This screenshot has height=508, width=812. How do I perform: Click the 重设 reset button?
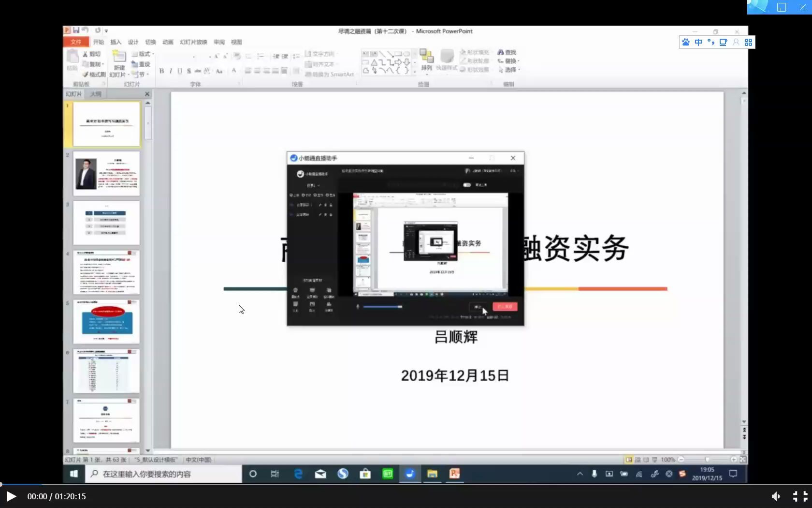141,64
